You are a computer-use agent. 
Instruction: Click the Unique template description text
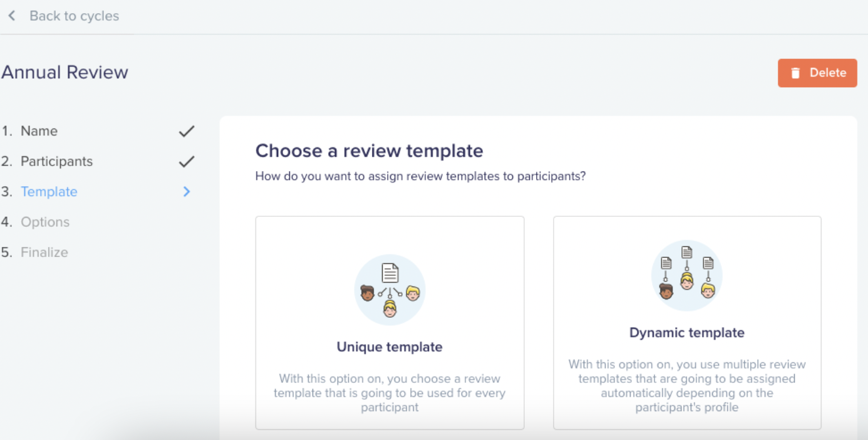click(x=390, y=393)
